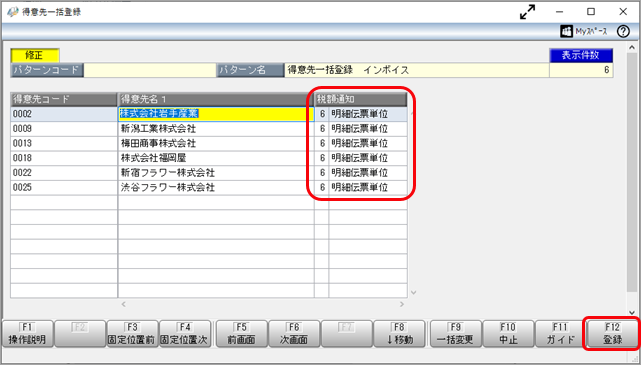Select customer code 0022 cell

(x=64, y=173)
